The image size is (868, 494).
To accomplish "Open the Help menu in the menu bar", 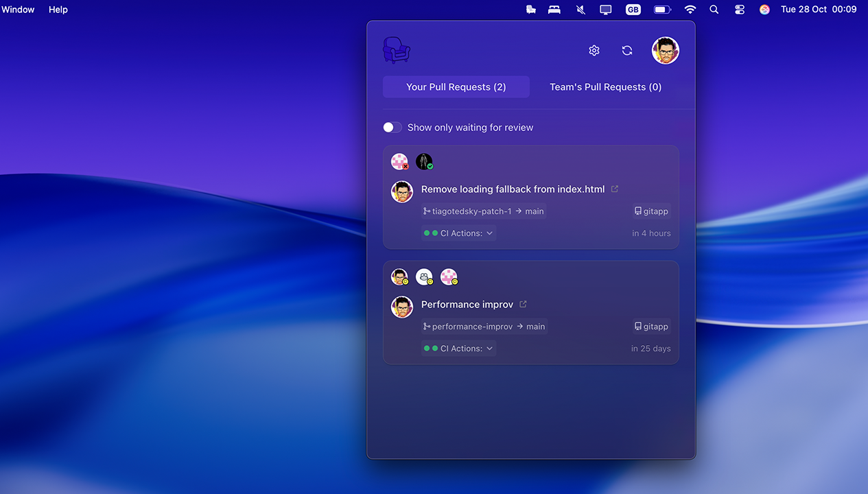I will 58,10.
